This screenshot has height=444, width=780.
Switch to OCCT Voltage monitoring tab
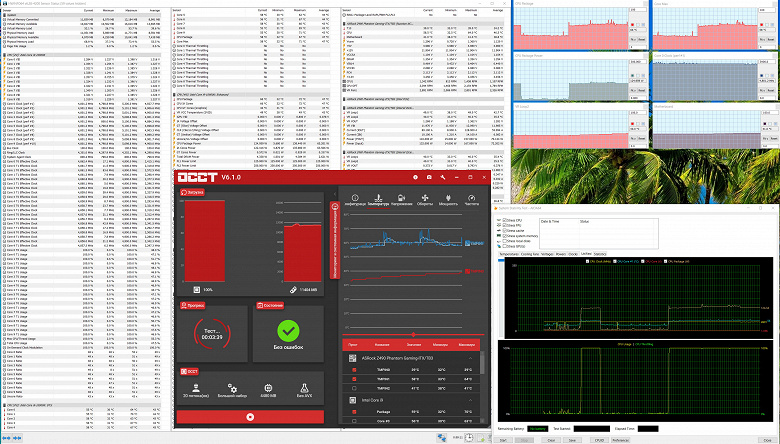(x=401, y=200)
